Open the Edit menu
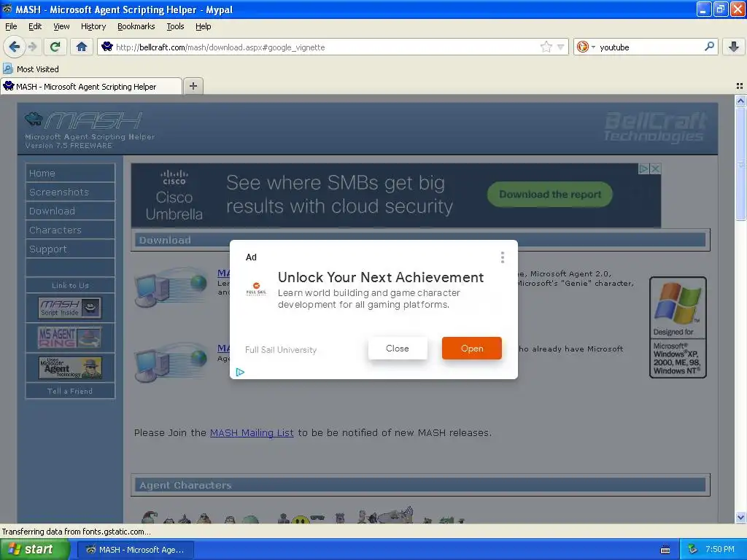The height and width of the screenshot is (560, 747). coord(35,26)
